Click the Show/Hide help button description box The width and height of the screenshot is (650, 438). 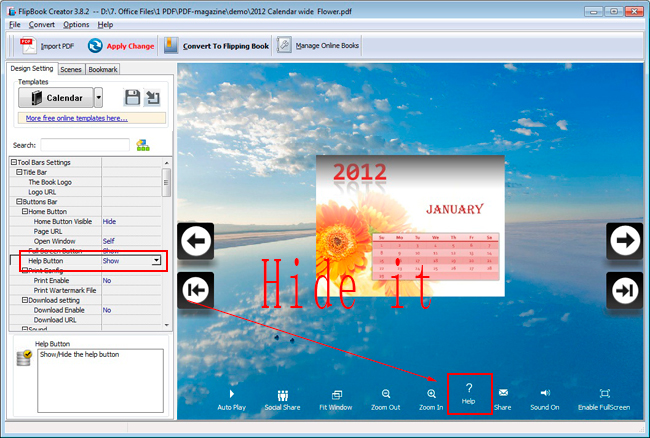(100, 380)
